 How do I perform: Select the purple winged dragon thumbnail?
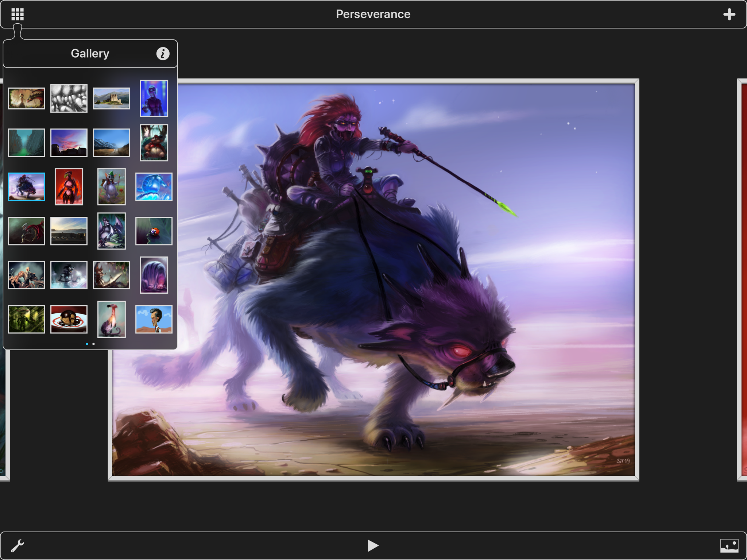pos(112,231)
